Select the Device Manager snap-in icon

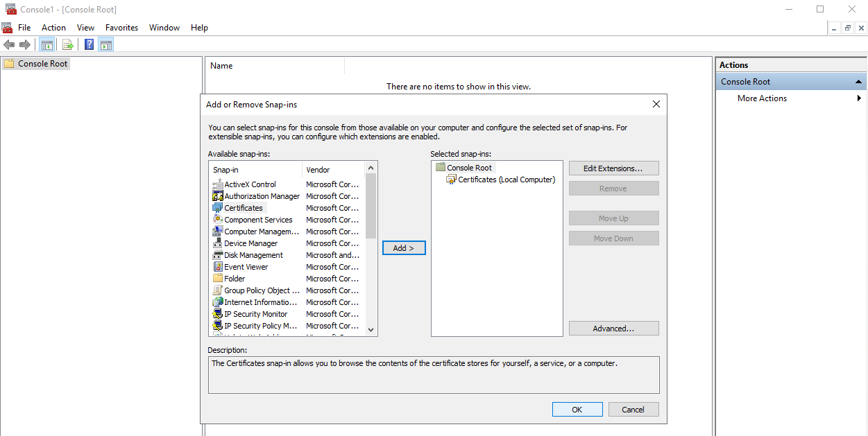click(x=218, y=243)
